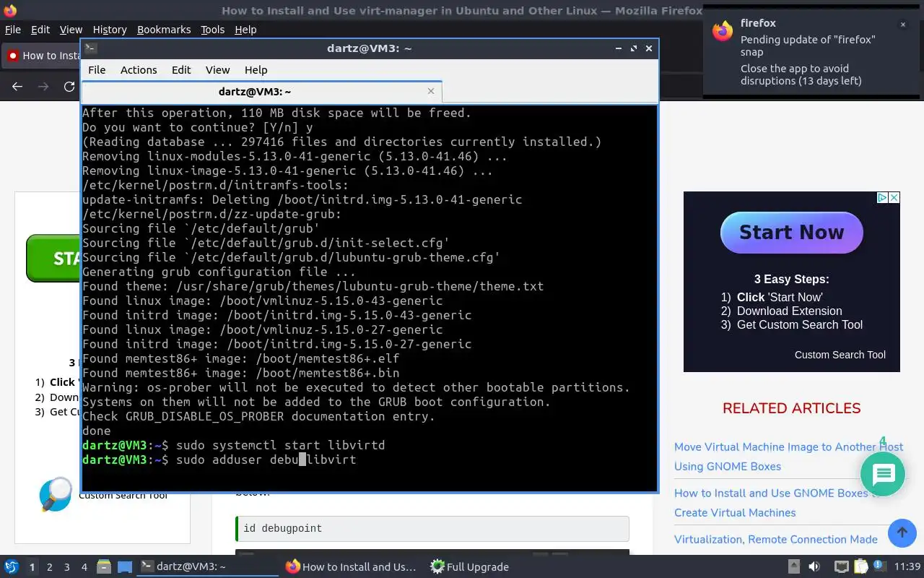Select the dartz@VM3: ~ terminal tab
The width and height of the screenshot is (924, 578).
point(261,92)
